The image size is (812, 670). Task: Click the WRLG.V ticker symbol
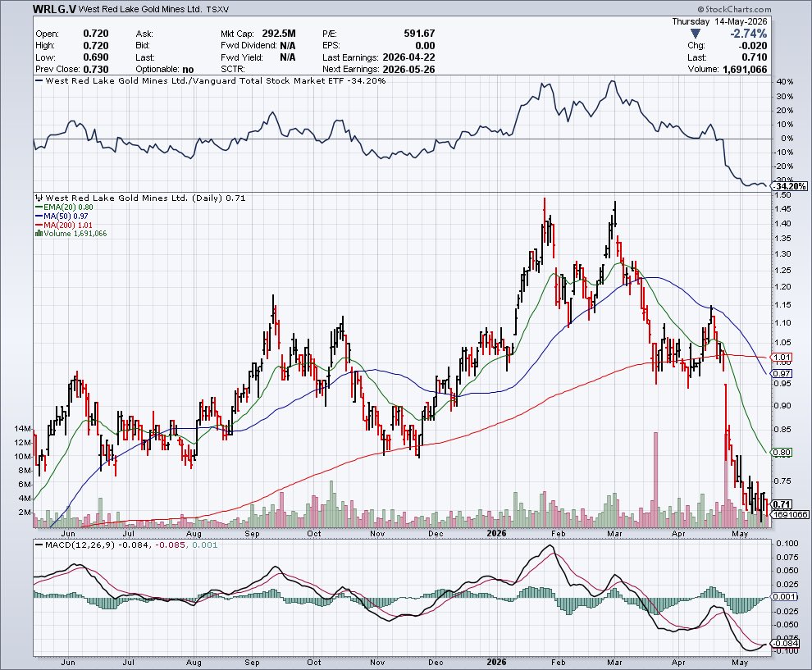coord(54,9)
